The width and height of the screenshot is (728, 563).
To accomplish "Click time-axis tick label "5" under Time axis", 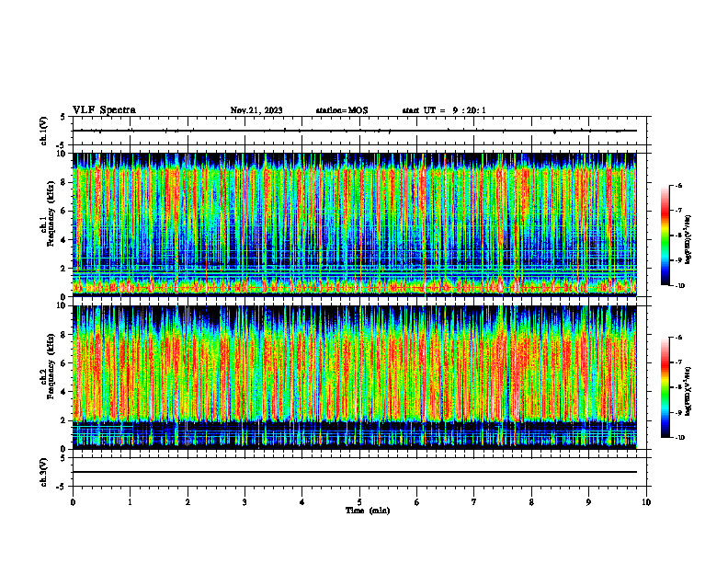I will (x=359, y=502).
